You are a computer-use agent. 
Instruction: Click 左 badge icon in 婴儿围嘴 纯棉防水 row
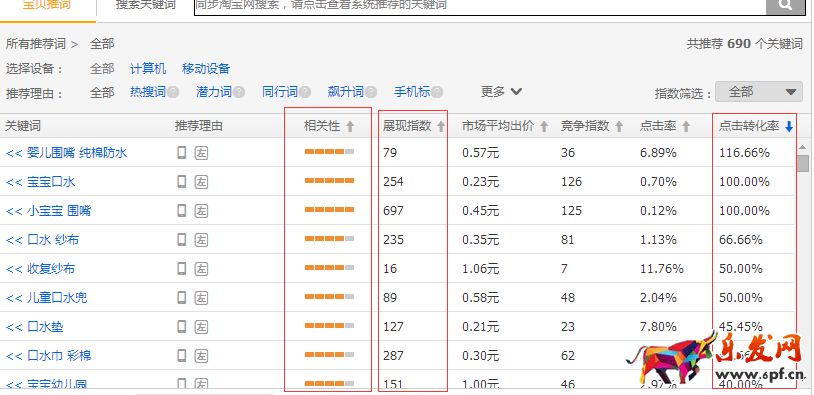pyautogui.click(x=201, y=153)
